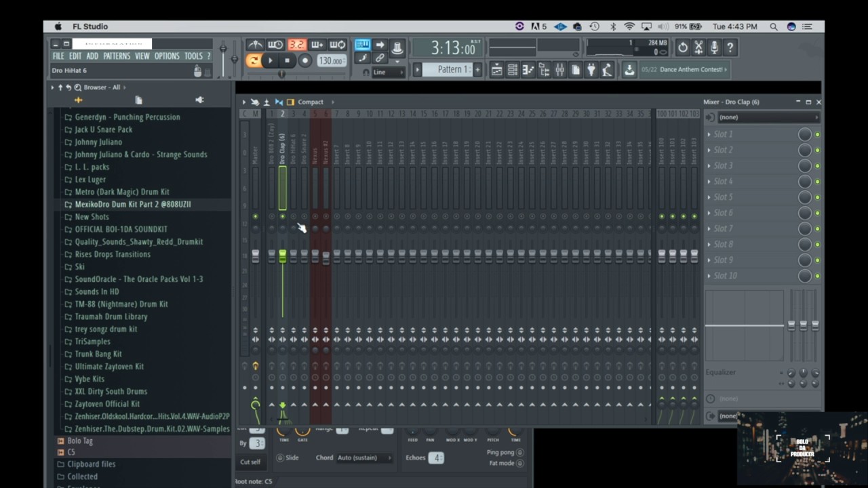
Task: Open the audio editor scissors icon
Action: 698,47
